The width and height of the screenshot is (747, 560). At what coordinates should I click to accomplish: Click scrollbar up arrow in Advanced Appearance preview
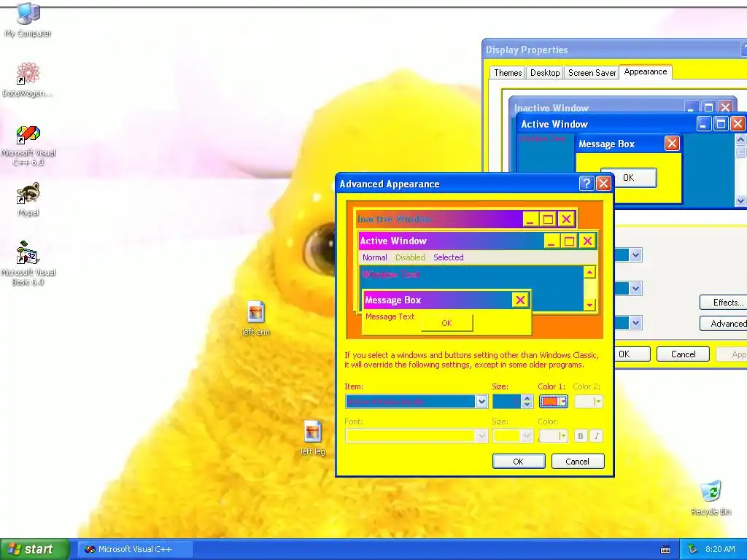(589, 272)
